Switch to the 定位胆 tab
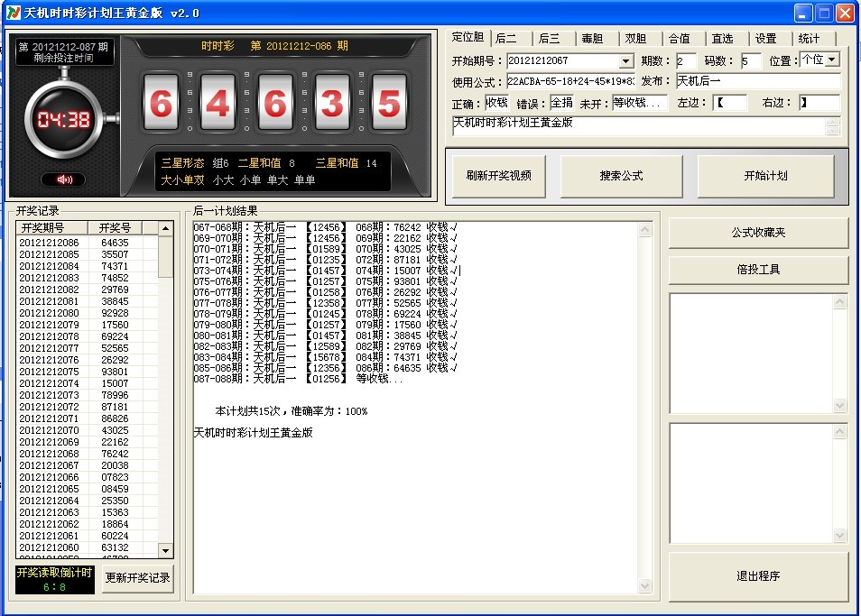The height and width of the screenshot is (616, 861). [468, 37]
